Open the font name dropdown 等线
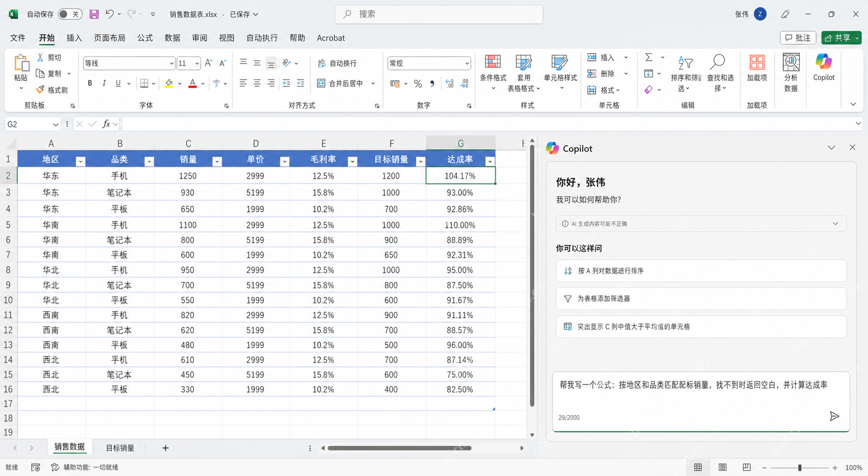 coord(171,64)
